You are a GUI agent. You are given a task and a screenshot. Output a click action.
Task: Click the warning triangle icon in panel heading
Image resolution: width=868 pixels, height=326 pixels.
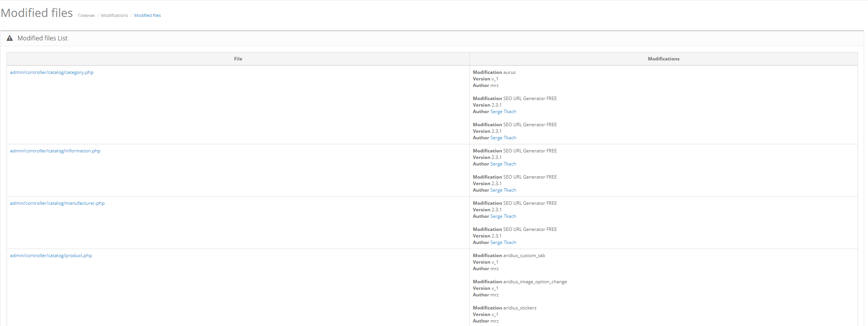(x=10, y=38)
